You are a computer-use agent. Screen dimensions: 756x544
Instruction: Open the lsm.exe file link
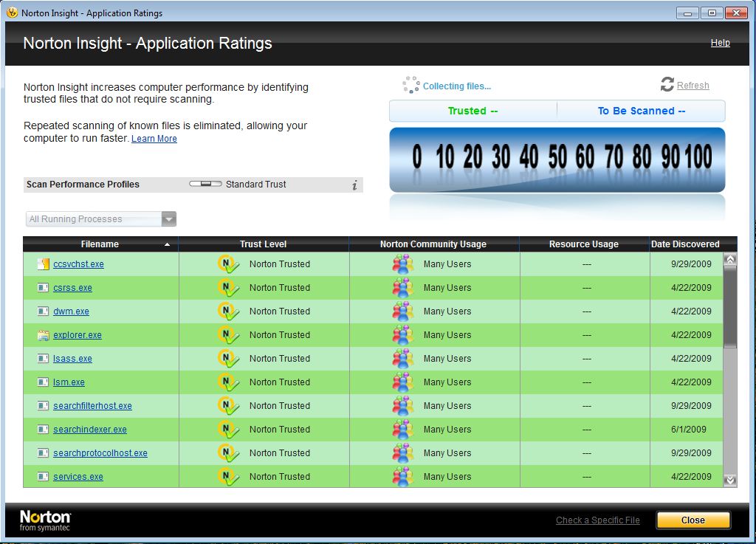(69, 382)
